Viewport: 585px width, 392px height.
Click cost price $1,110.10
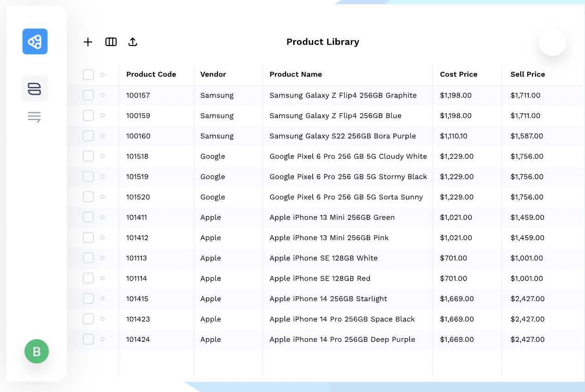click(x=454, y=136)
